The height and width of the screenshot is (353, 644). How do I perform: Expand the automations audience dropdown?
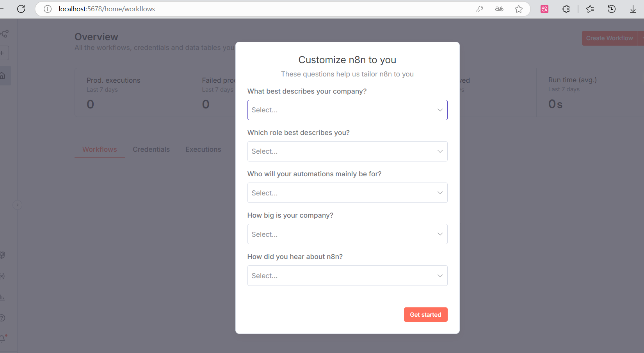347,193
